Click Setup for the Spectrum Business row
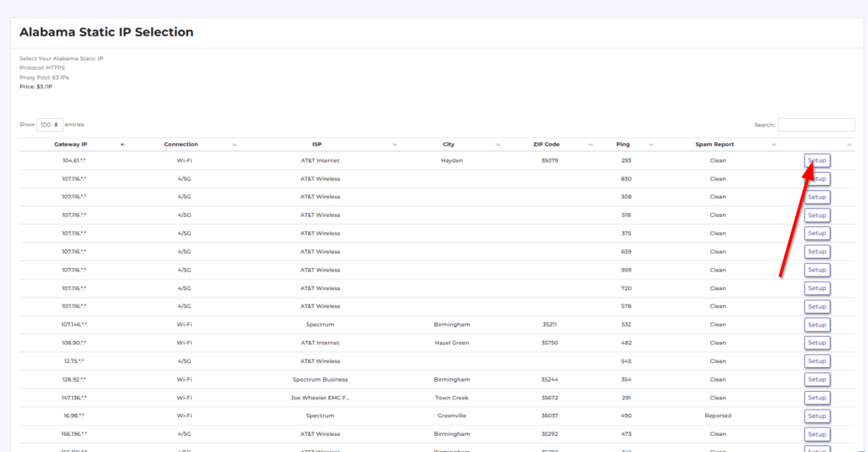This screenshot has height=452, width=868. pyautogui.click(x=817, y=379)
